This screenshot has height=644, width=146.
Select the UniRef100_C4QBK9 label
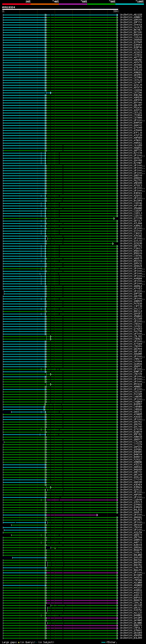pos(131,402)
